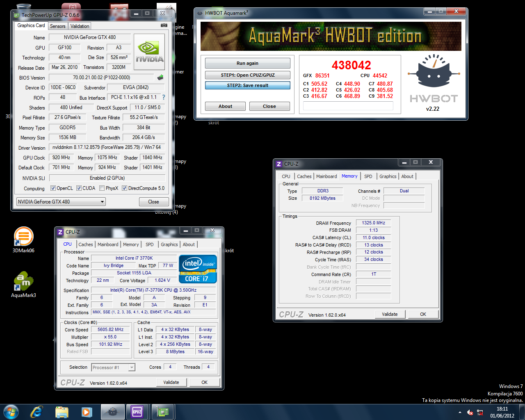
Task: Switch to the Sensors tab in GPU-Z
Action: point(58,26)
